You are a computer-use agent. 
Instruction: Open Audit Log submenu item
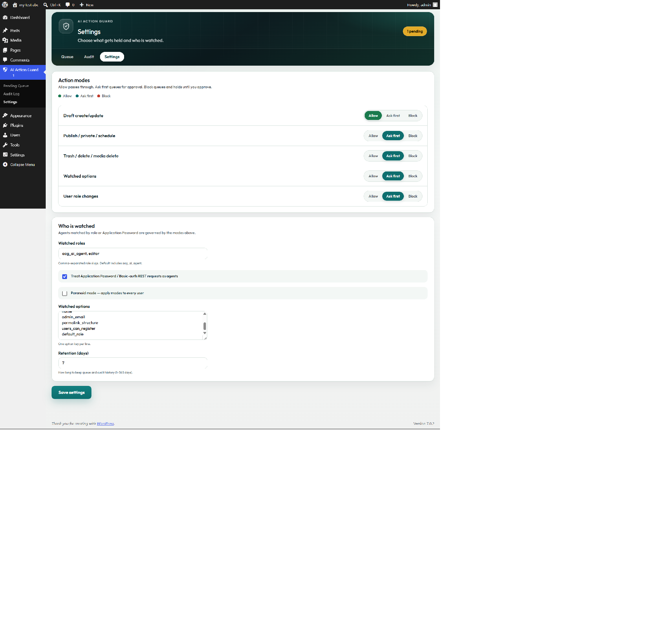tap(11, 94)
